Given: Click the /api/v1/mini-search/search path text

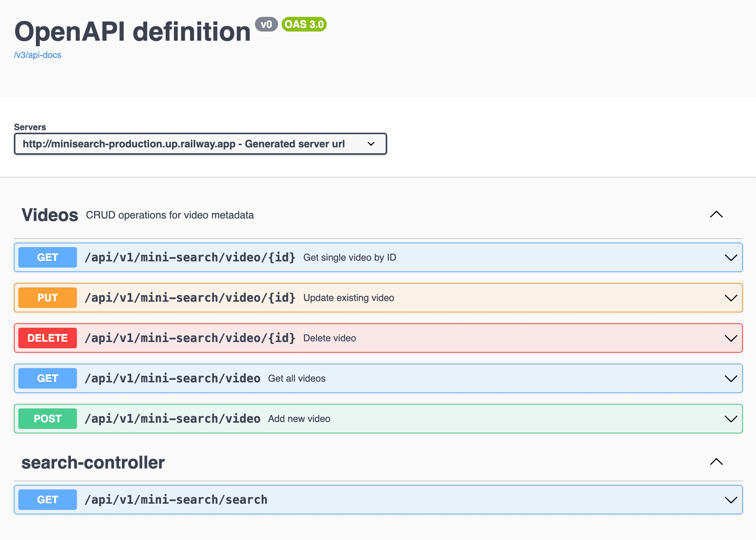Looking at the screenshot, I should click(x=176, y=500).
